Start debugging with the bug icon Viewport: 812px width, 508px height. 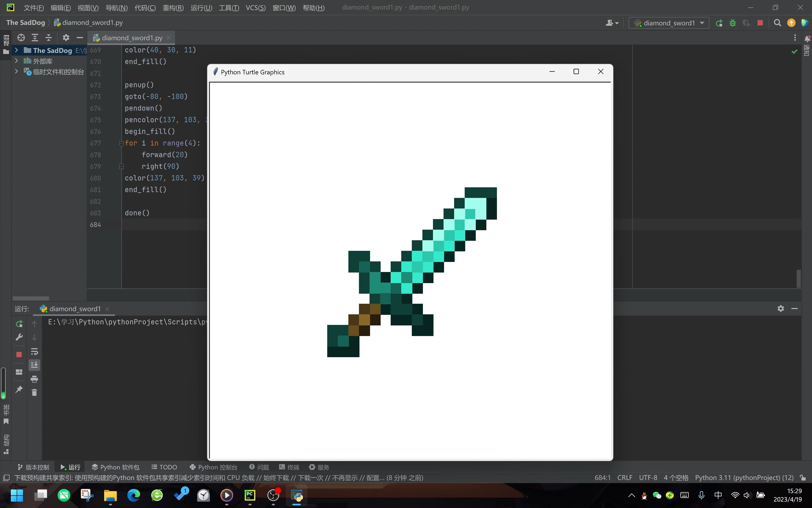click(x=733, y=23)
